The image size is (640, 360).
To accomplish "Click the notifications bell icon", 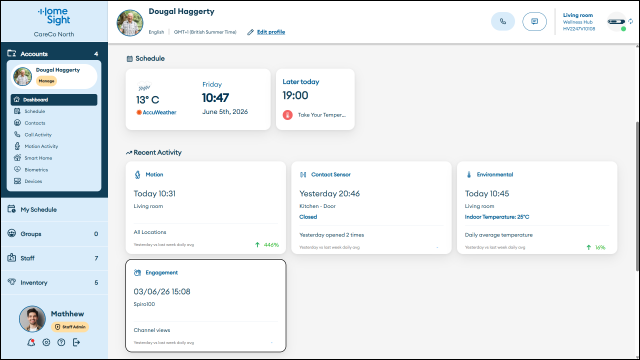I will click(31, 342).
